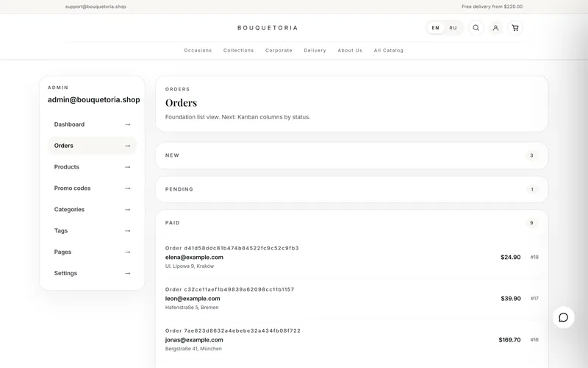Open the chat bubble widget
Image resolution: width=588 pixels, height=368 pixels.
tap(563, 317)
